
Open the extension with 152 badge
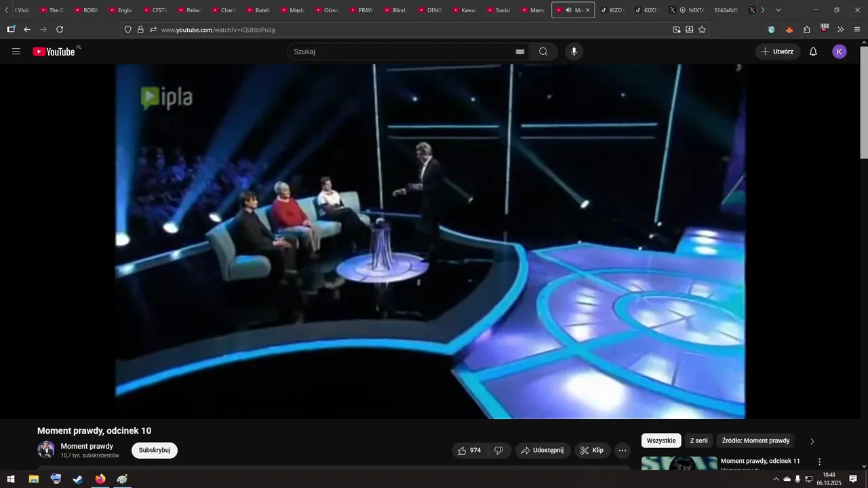pos(824,28)
